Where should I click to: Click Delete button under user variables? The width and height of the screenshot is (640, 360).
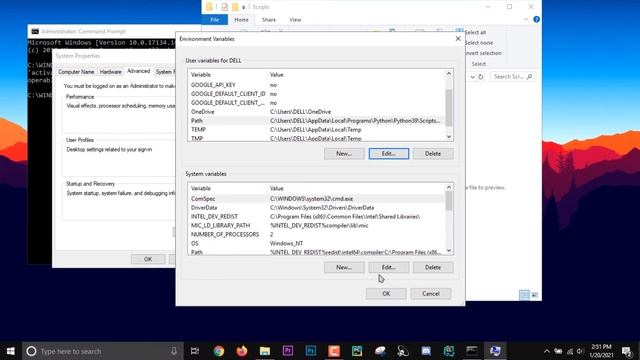433,153
